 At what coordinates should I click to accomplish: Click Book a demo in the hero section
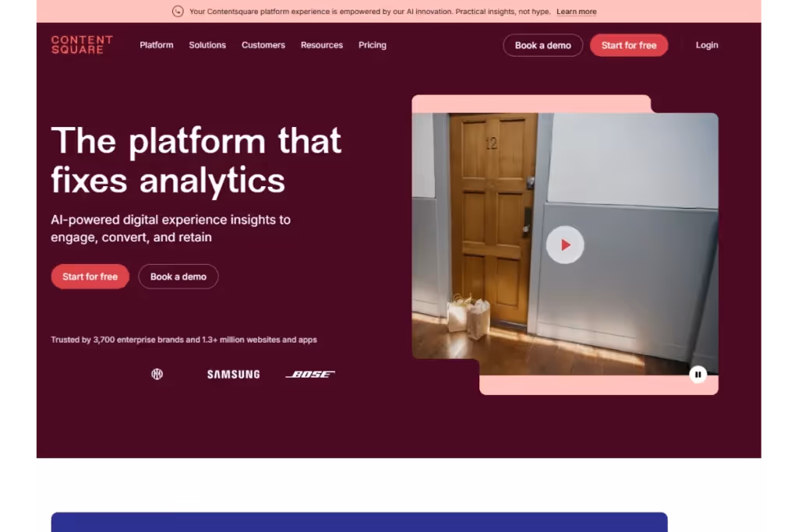pyautogui.click(x=178, y=277)
